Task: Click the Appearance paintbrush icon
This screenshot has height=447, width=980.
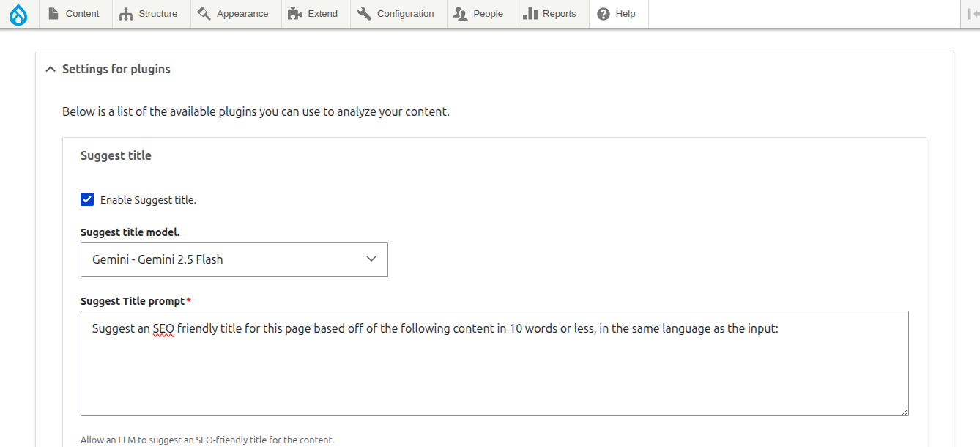Action: pyautogui.click(x=203, y=13)
